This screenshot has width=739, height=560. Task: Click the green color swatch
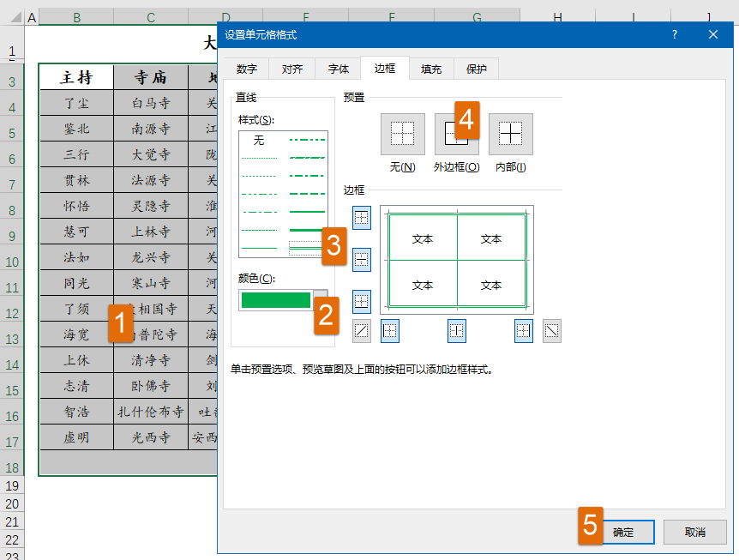(276, 300)
